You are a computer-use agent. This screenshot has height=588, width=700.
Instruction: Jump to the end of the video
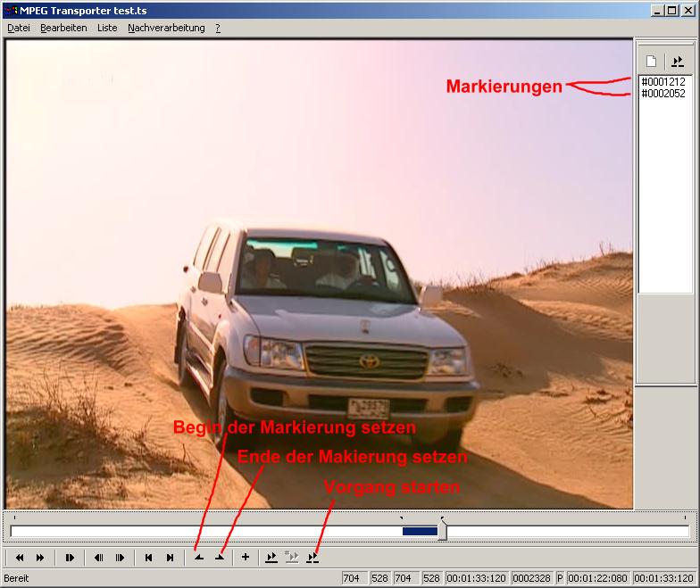pos(170,558)
